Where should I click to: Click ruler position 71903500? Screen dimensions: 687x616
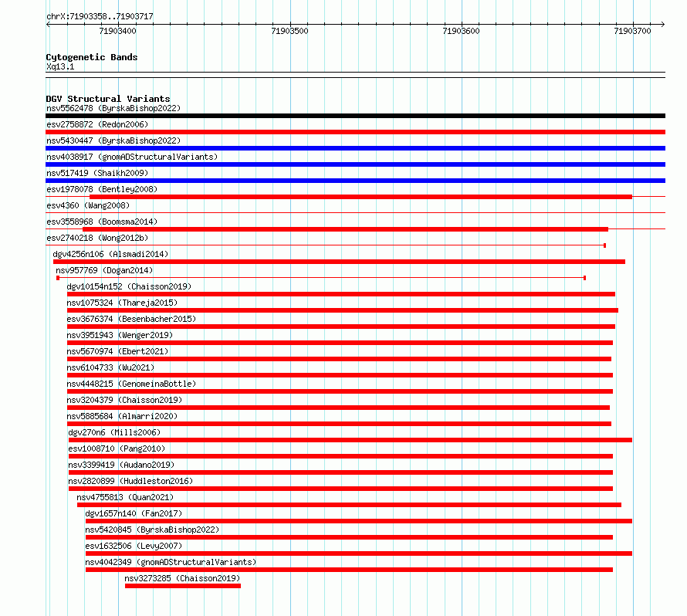coord(289,31)
